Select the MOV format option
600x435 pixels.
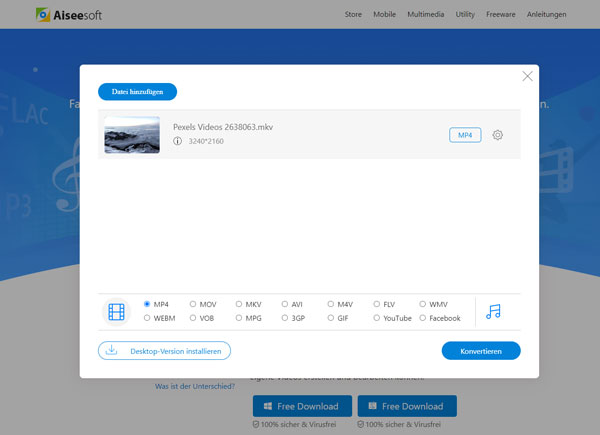(x=194, y=304)
